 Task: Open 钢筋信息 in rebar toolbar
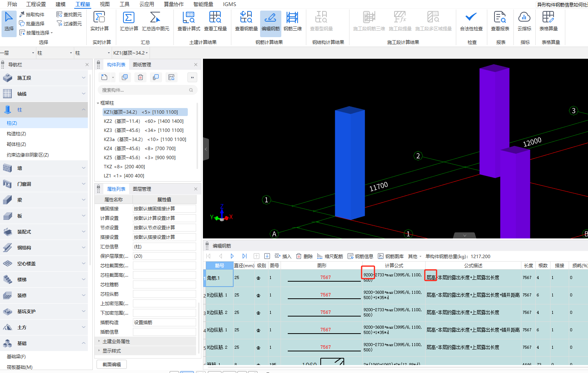(x=360, y=256)
